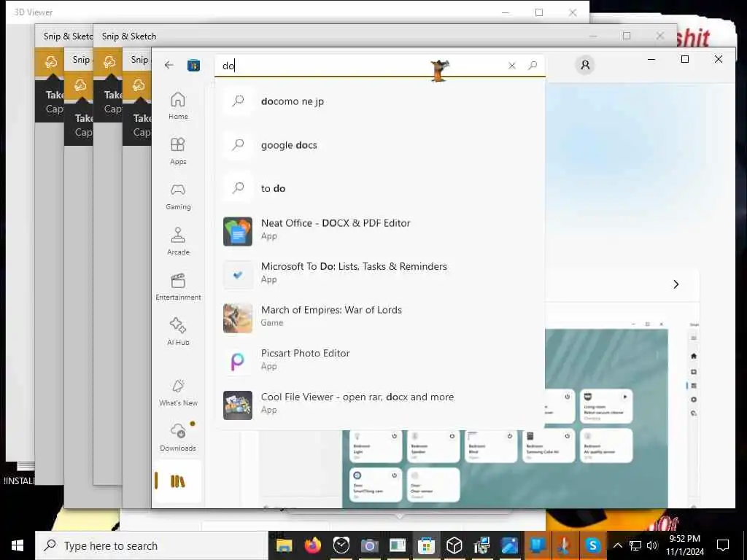The image size is (747, 560).
Task: Open the volume speaker tray icon
Action: (652, 545)
